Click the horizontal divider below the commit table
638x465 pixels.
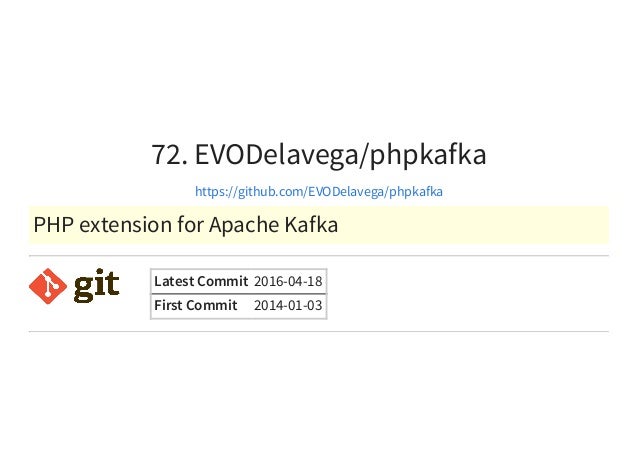coord(319,332)
